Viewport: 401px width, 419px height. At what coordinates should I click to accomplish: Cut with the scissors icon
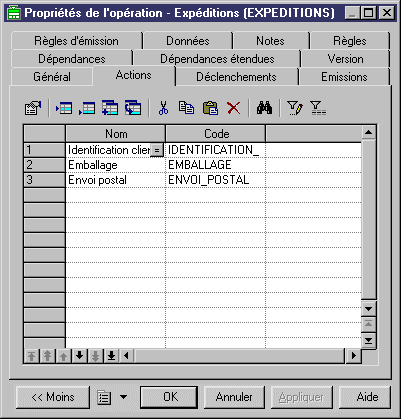coord(163,108)
